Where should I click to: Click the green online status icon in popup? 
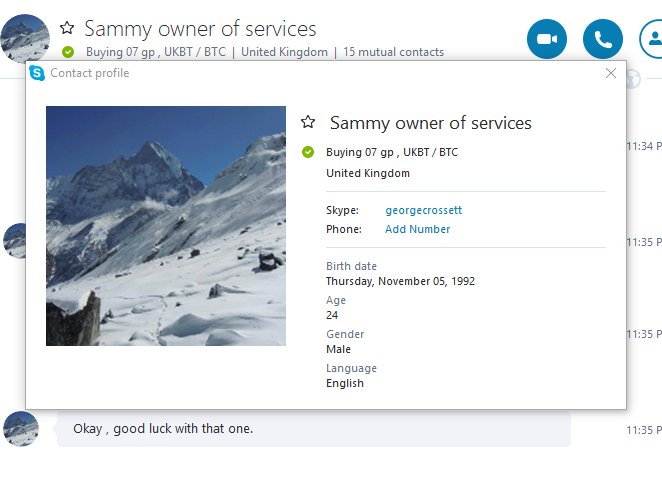[308, 152]
